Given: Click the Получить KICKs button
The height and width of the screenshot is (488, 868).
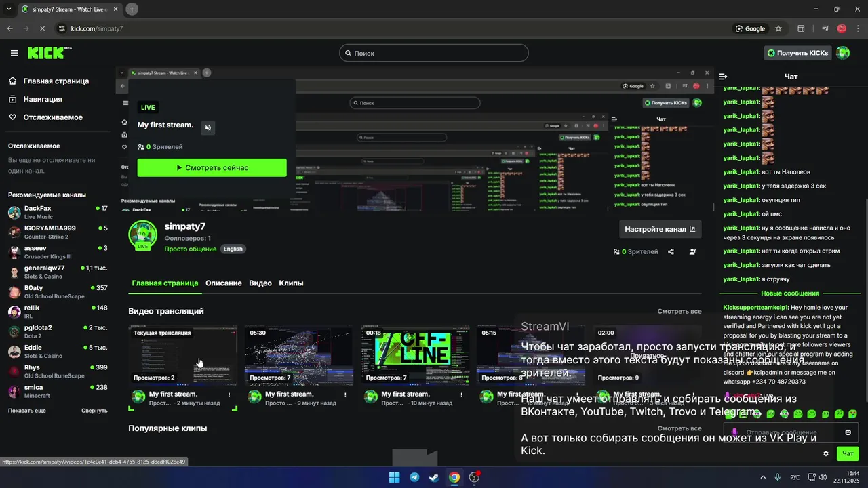Looking at the screenshot, I should coord(797,53).
